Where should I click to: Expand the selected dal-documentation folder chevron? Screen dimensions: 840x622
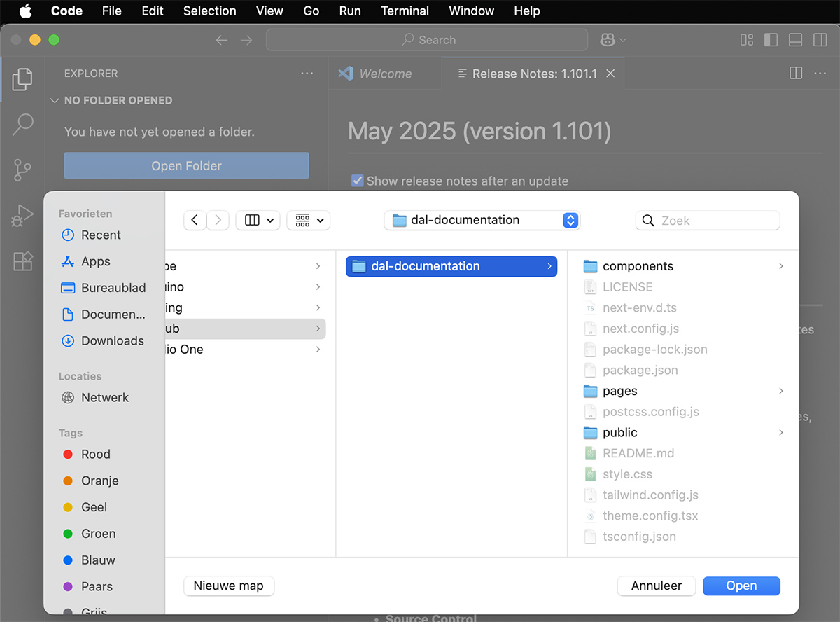pos(549,266)
